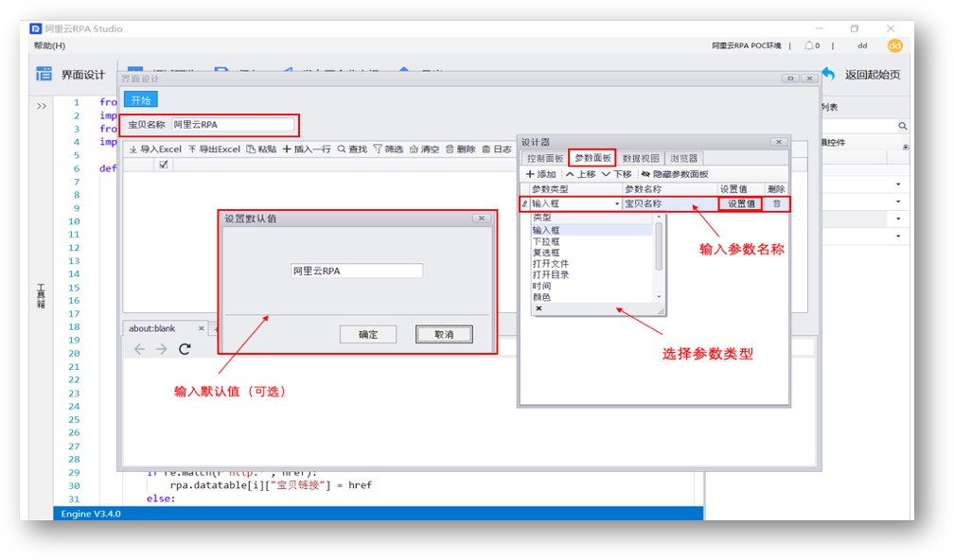Select 颜色 from the parameter type list
This screenshot has height=560, width=954.
(x=592, y=297)
